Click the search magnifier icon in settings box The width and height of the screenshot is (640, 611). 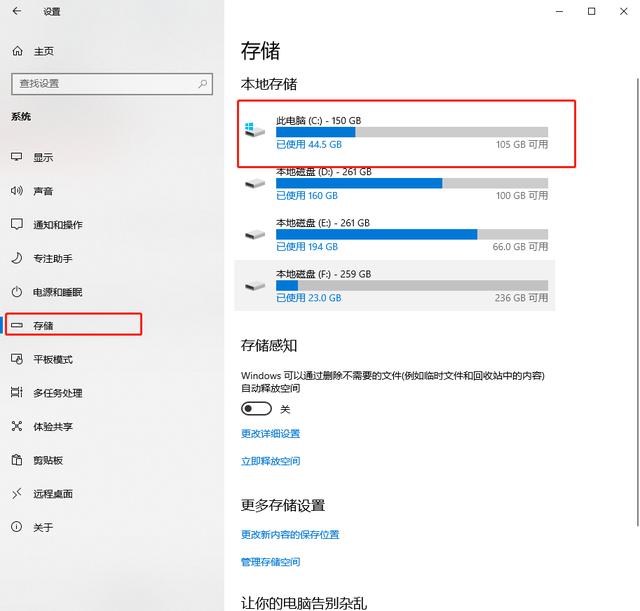tap(203, 83)
